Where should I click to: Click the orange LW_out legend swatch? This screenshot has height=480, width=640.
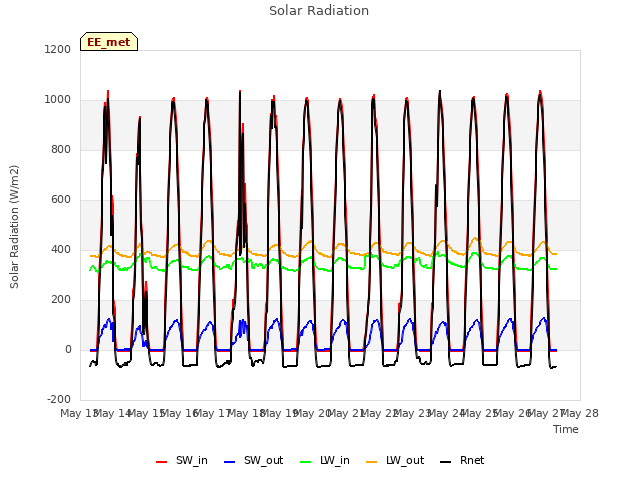point(372,462)
